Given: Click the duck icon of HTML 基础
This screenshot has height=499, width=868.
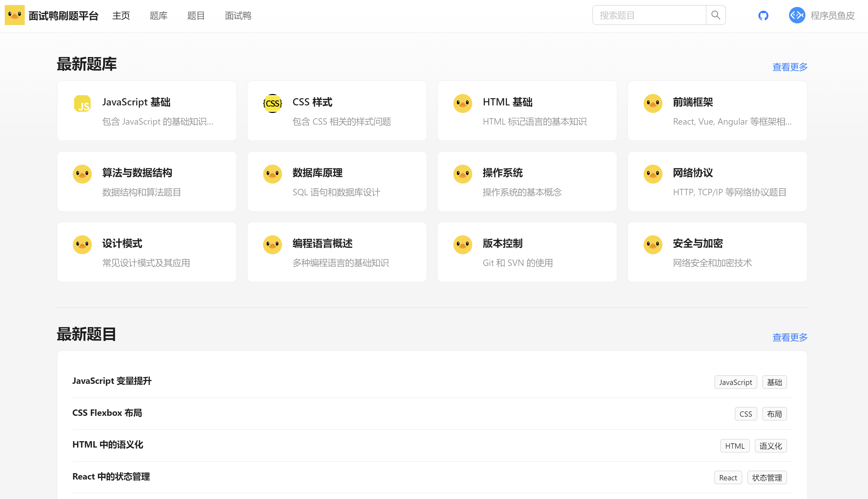Looking at the screenshot, I should click(463, 103).
